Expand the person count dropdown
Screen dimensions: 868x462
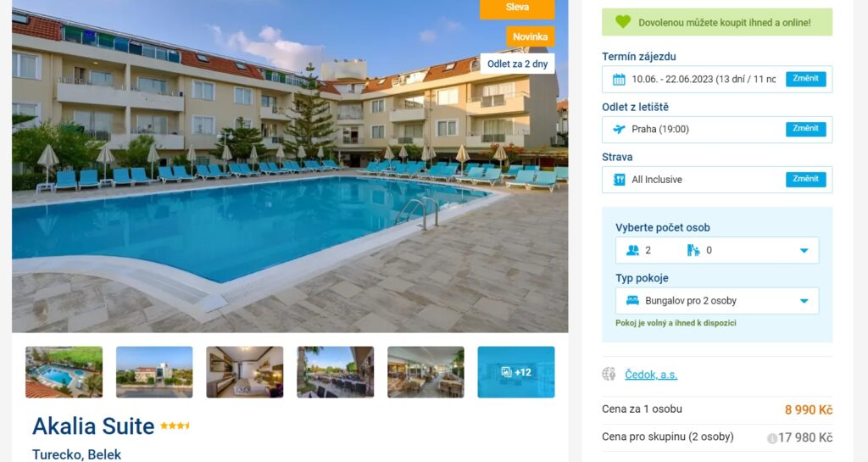click(804, 251)
